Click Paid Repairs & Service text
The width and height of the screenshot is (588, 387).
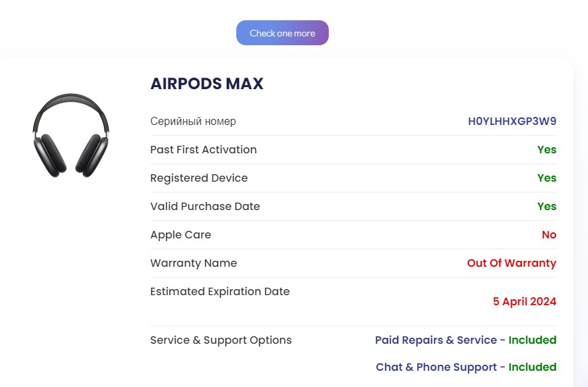pos(436,340)
